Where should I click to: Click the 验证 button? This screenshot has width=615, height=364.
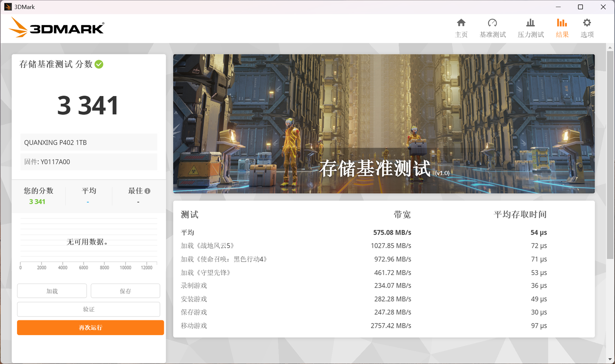(88, 309)
